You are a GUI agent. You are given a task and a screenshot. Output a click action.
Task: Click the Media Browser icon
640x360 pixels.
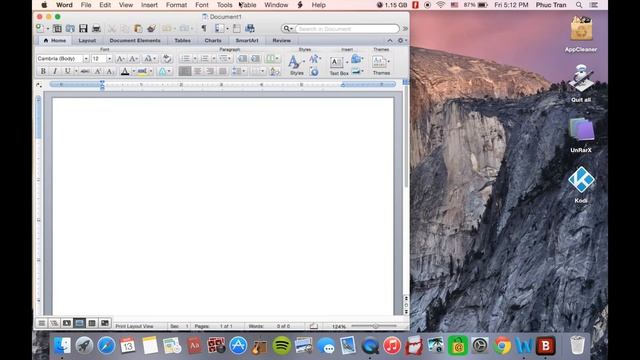pos(250,28)
